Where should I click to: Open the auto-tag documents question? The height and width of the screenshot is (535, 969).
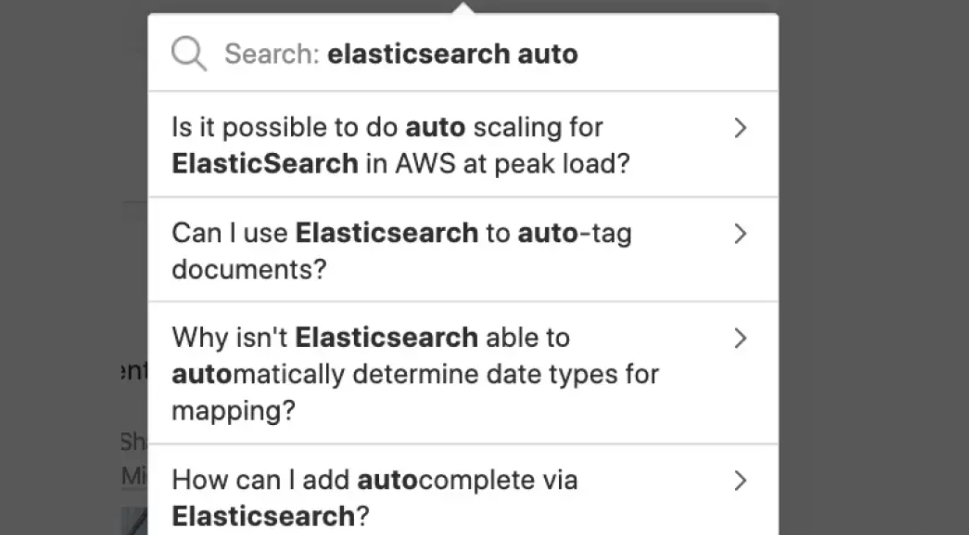[x=463, y=250]
